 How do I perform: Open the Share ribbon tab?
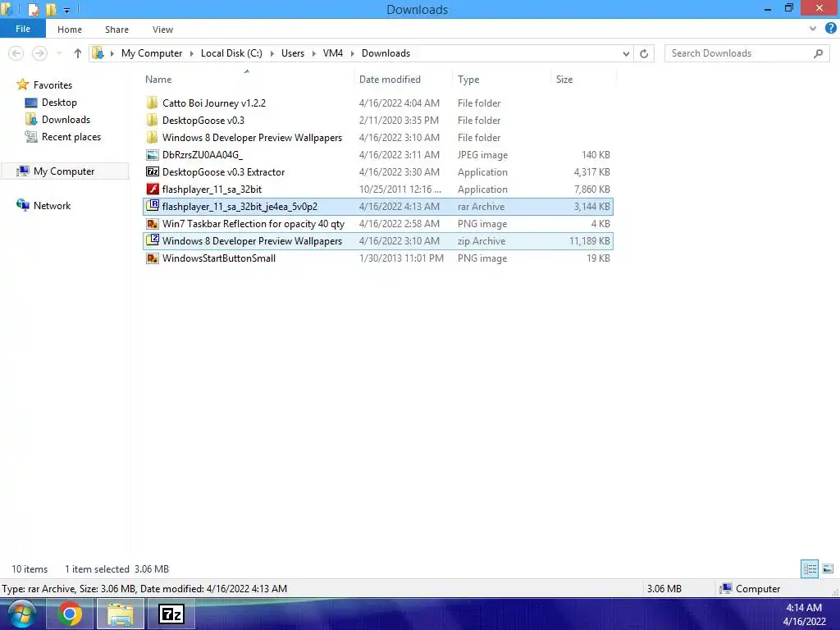coord(116,30)
